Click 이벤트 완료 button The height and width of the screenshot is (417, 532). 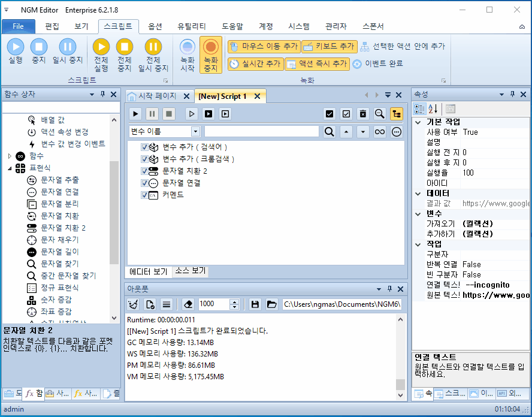(x=377, y=64)
